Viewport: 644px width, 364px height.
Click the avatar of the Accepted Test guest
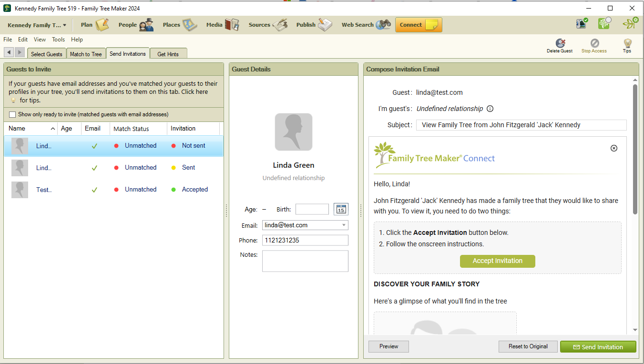(x=20, y=190)
